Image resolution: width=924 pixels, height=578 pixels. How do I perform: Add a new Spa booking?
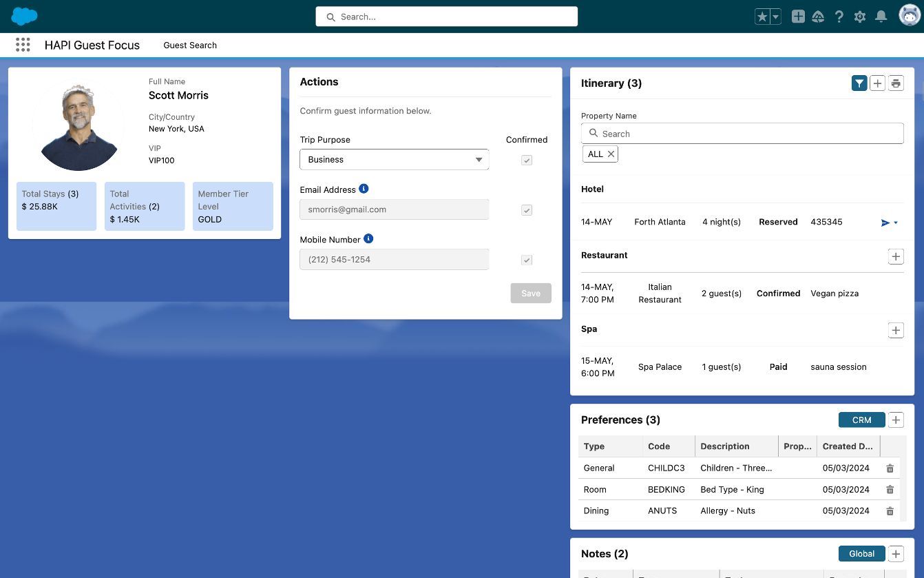pyautogui.click(x=895, y=330)
